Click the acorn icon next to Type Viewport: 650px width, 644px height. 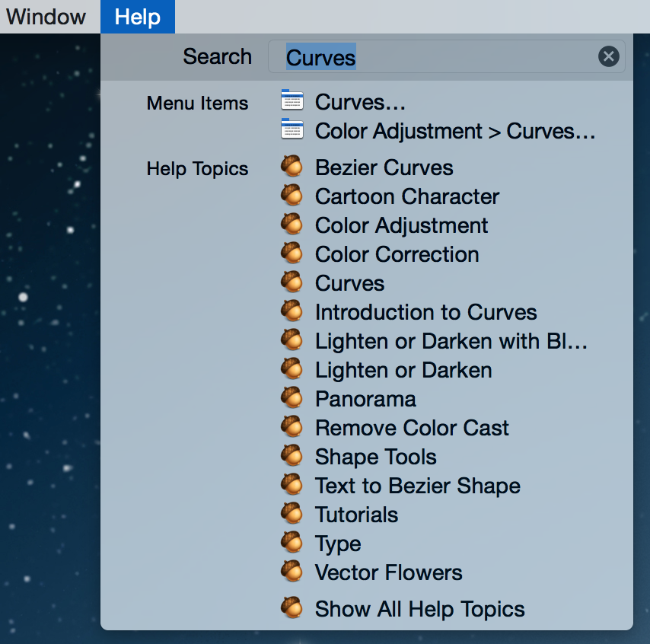click(x=292, y=542)
